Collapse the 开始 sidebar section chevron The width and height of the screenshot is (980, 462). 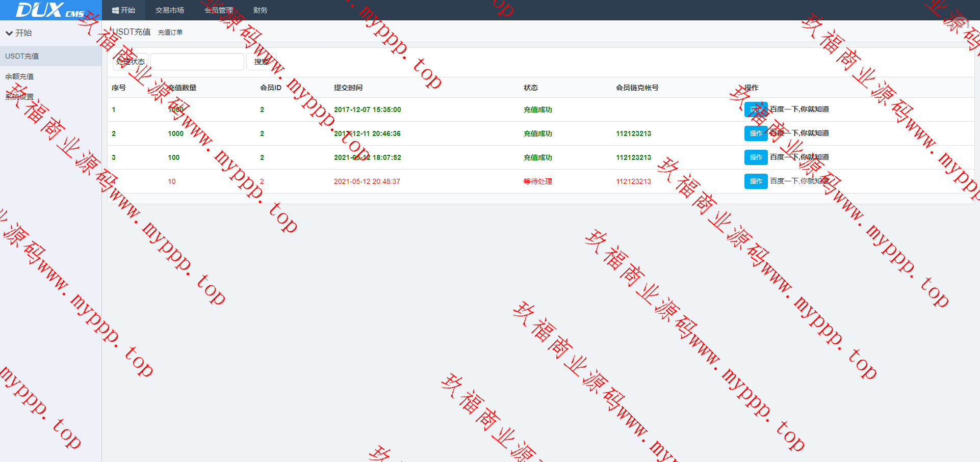tap(9, 33)
